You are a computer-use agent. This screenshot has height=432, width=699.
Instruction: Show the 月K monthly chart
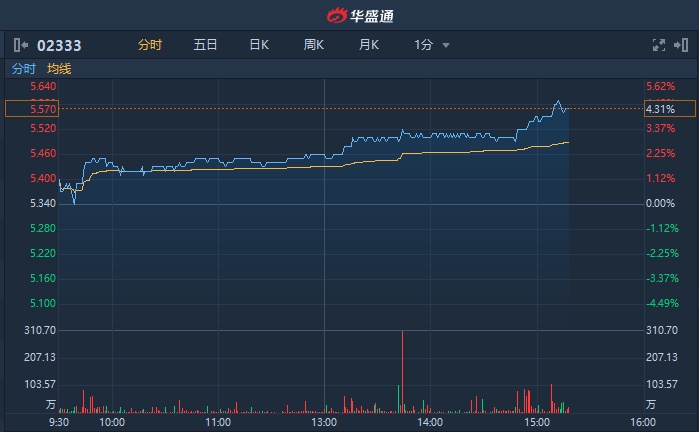tap(369, 45)
